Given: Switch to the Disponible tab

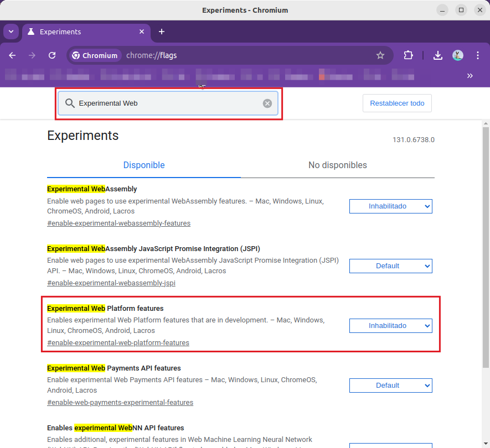Looking at the screenshot, I should (x=144, y=165).
